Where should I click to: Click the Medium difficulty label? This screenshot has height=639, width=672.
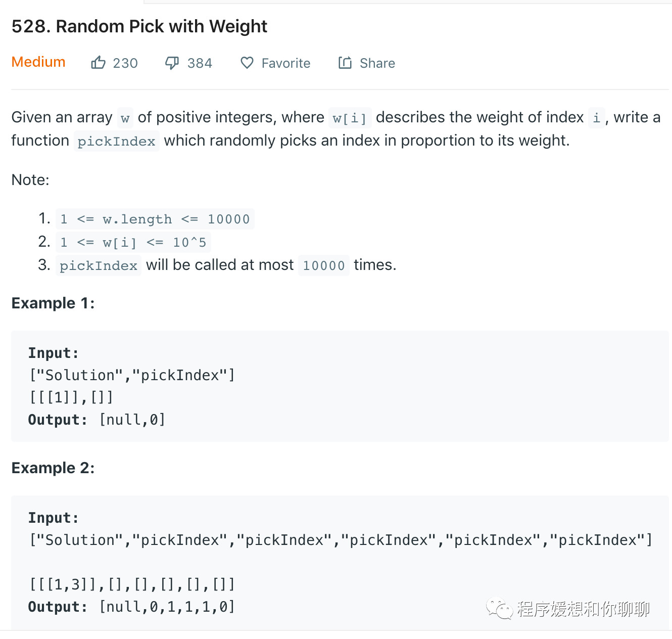[x=38, y=62]
